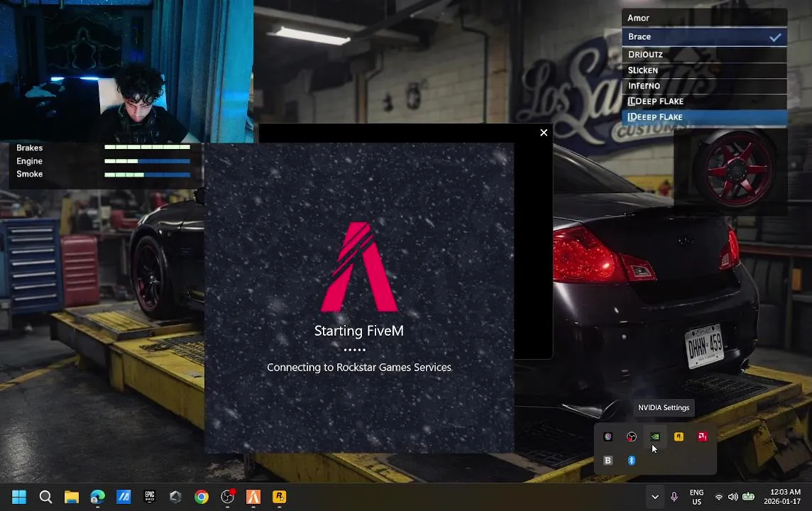Open the blue slashed-M app on taskbar
Image resolution: width=812 pixels, height=511 pixels.
click(x=124, y=497)
